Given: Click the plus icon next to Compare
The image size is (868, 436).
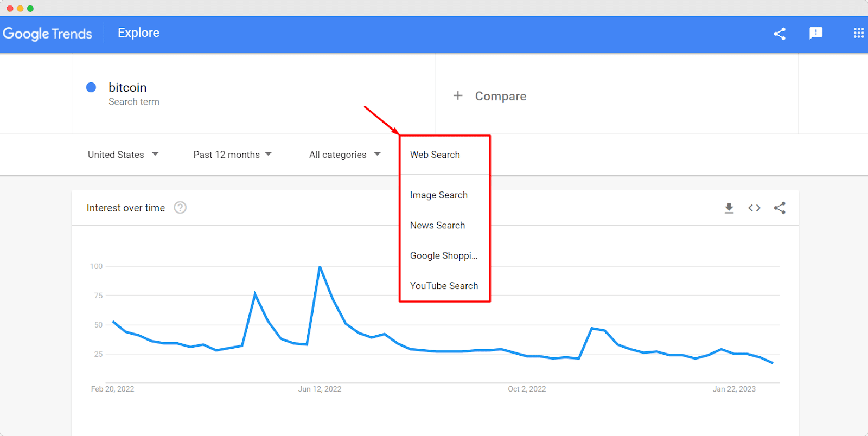Looking at the screenshot, I should point(458,95).
